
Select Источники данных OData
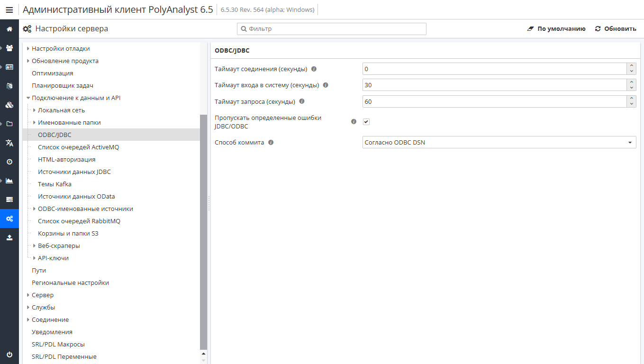(76, 196)
